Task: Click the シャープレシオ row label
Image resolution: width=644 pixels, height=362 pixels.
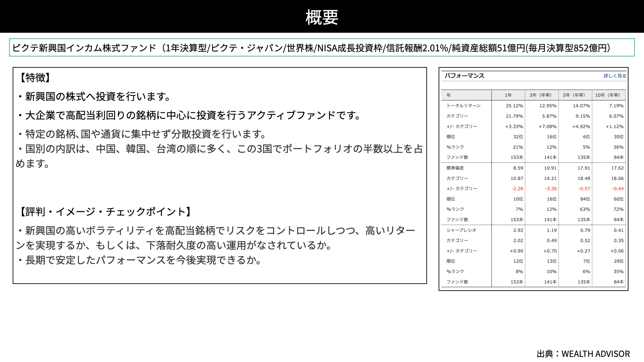Action: [462, 230]
